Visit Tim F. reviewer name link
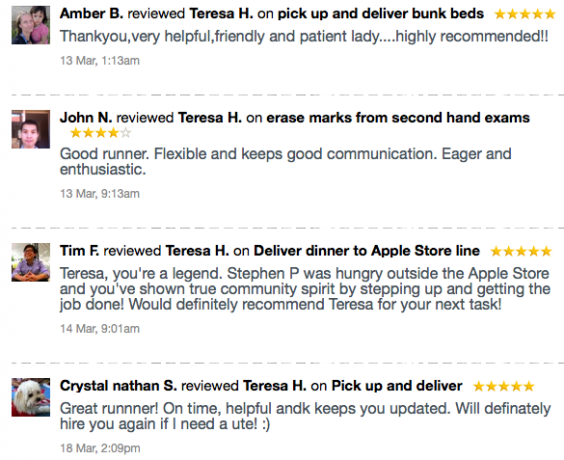 click(79, 251)
